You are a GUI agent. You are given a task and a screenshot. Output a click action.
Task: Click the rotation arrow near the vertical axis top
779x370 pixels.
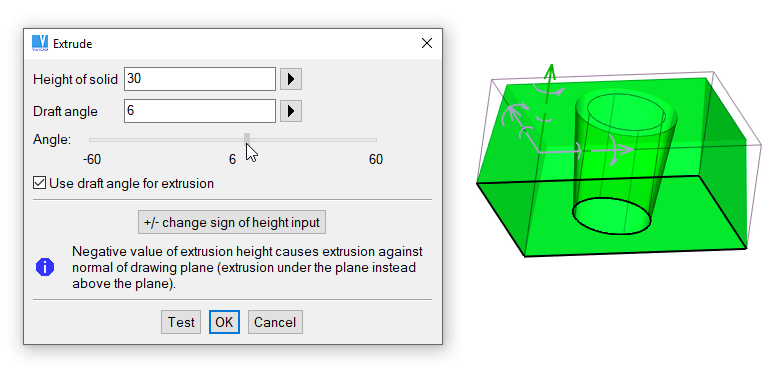pyautogui.click(x=548, y=91)
